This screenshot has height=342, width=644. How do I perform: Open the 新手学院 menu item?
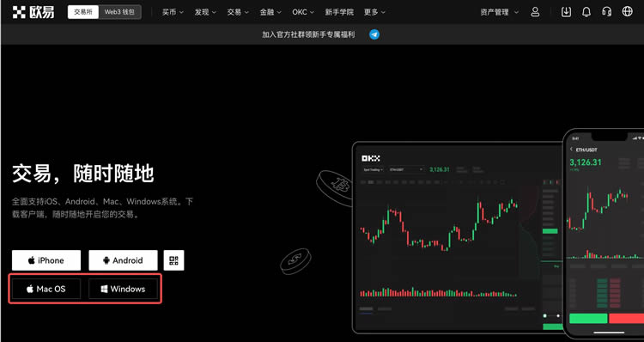pyautogui.click(x=339, y=12)
